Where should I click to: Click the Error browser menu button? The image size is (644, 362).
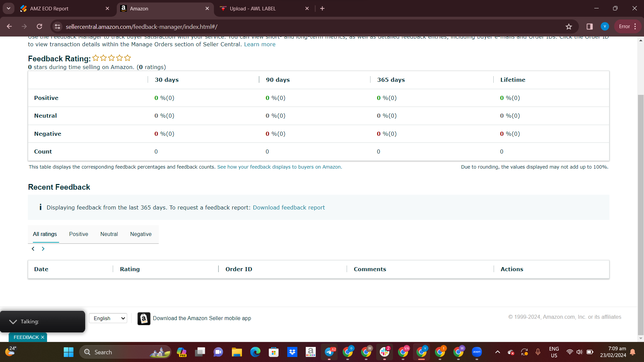pos(628,26)
